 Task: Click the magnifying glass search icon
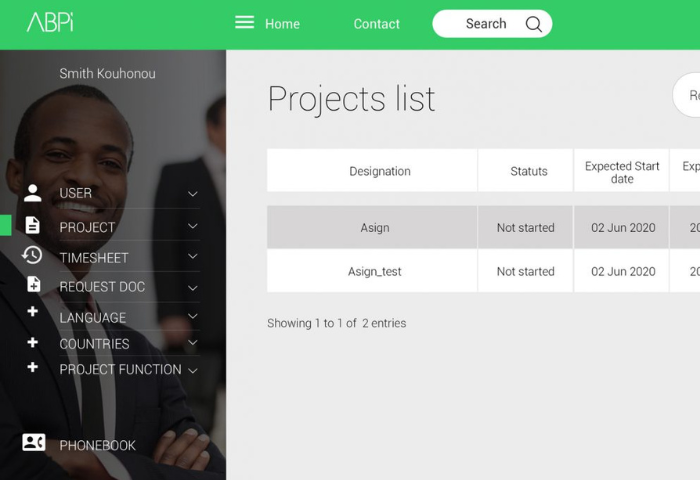(x=534, y=24)
